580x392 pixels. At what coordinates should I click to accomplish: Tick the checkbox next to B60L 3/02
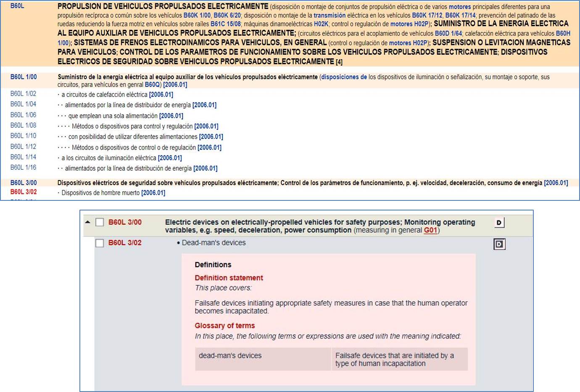tap(100, 243)
